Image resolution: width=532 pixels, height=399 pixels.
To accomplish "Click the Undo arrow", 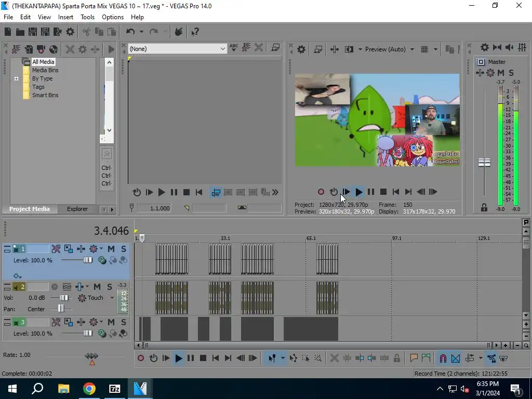I will click(x=130, y=32).
